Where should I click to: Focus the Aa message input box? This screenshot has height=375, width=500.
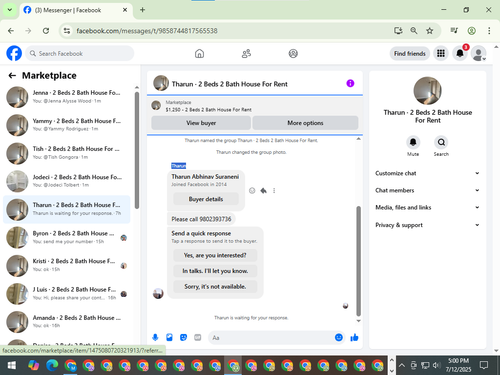tap(277, 338)
